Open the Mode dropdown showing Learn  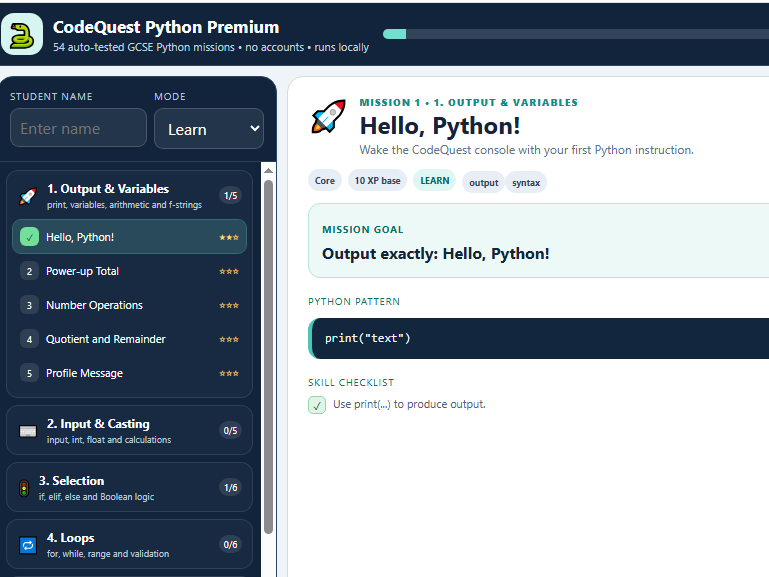pos(209,128)
